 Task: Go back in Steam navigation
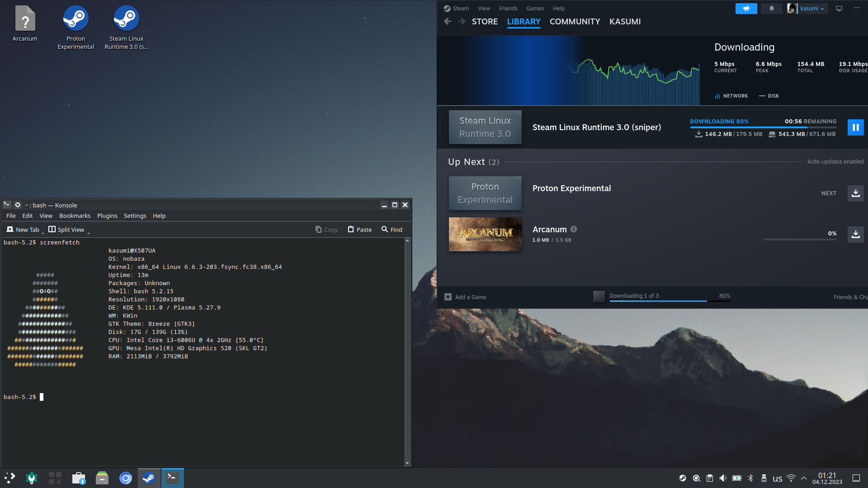448,21
